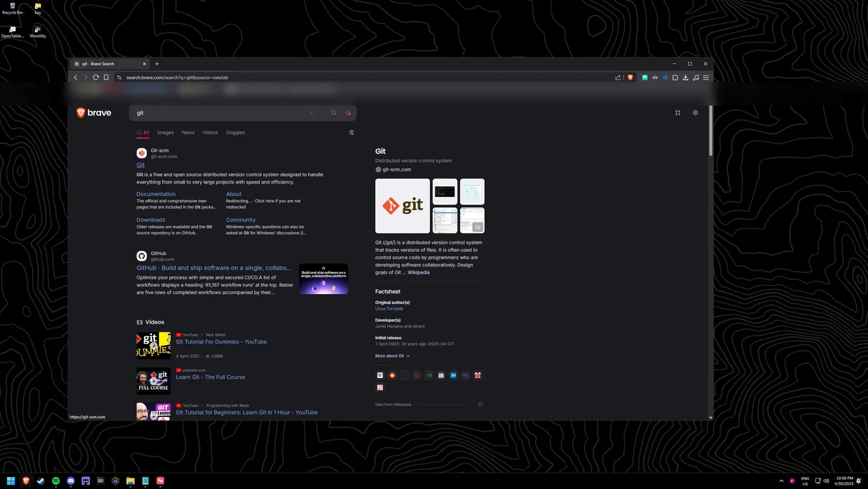The height and width of the screenshot is (489, 868).
Task: Launch Steam from the taskbar
Action: click(x=41, y=481)
